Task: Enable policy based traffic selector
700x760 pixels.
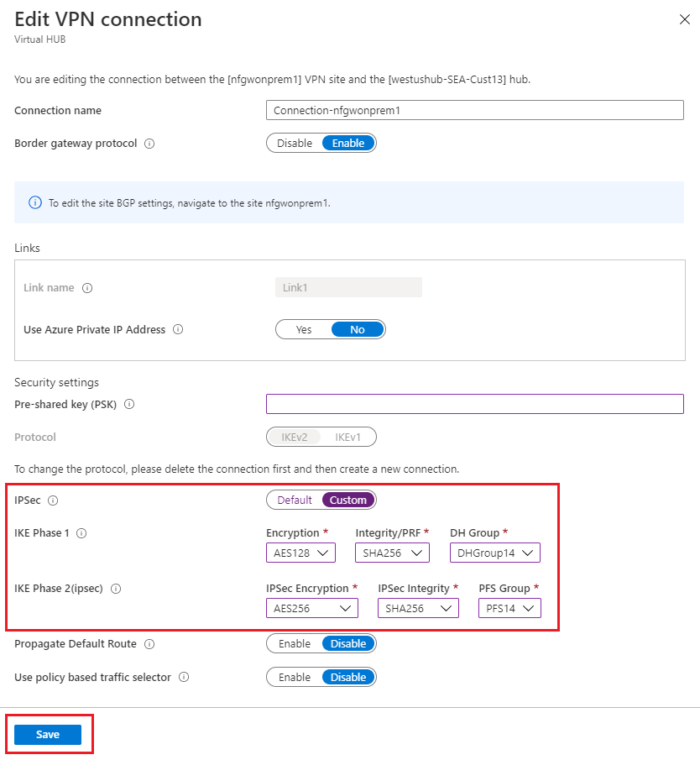Action: click(295, 677)
